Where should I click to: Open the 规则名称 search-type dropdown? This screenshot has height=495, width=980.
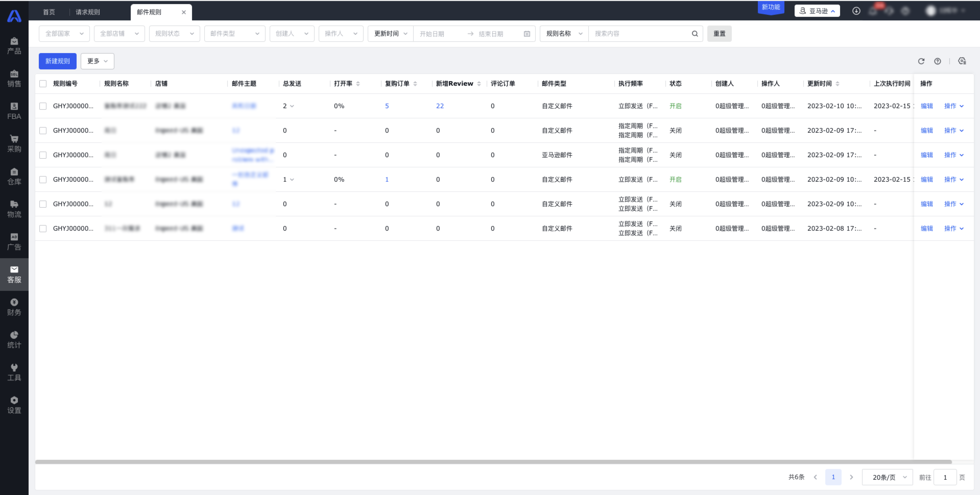[x=564, y=33]
